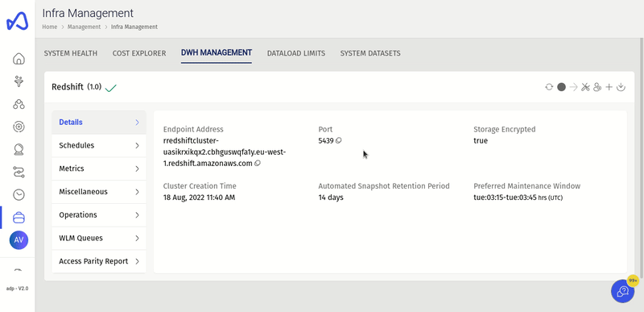Select the DWH MANAGEMENT tab
The height and width of the screenshot is (312, 644).
click(x=217, y=52)
